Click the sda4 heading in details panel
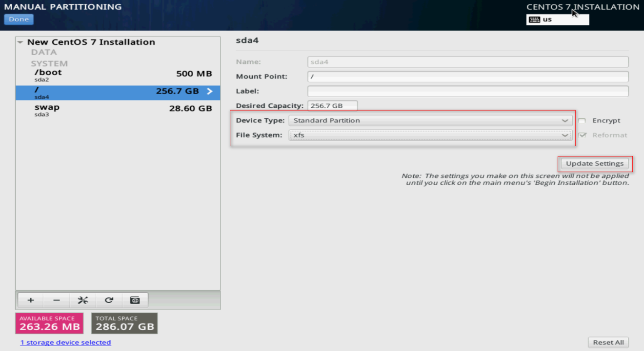644x351 pixels. pos(247,40)
